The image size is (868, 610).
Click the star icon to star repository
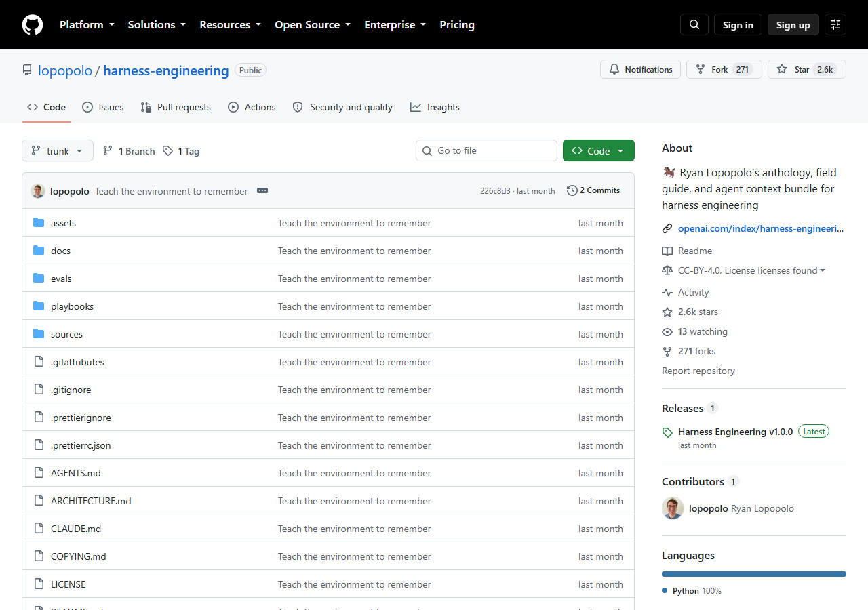(782, 69)
